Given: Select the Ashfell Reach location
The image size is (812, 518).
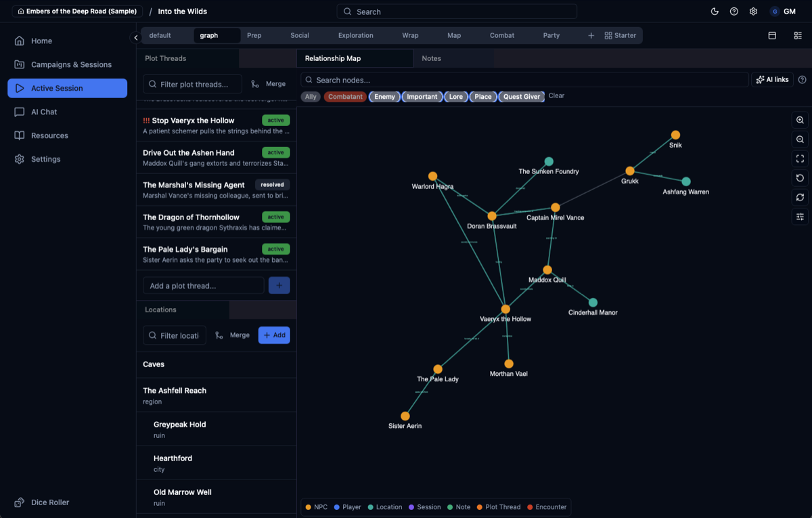Looking at the screenshot, I should click(x=217, y=395).
